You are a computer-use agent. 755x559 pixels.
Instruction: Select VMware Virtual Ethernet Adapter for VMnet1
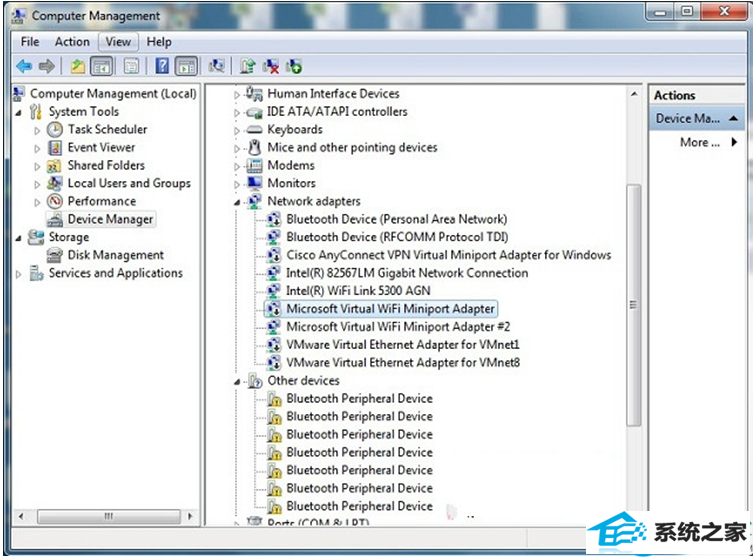click(403, 345)
